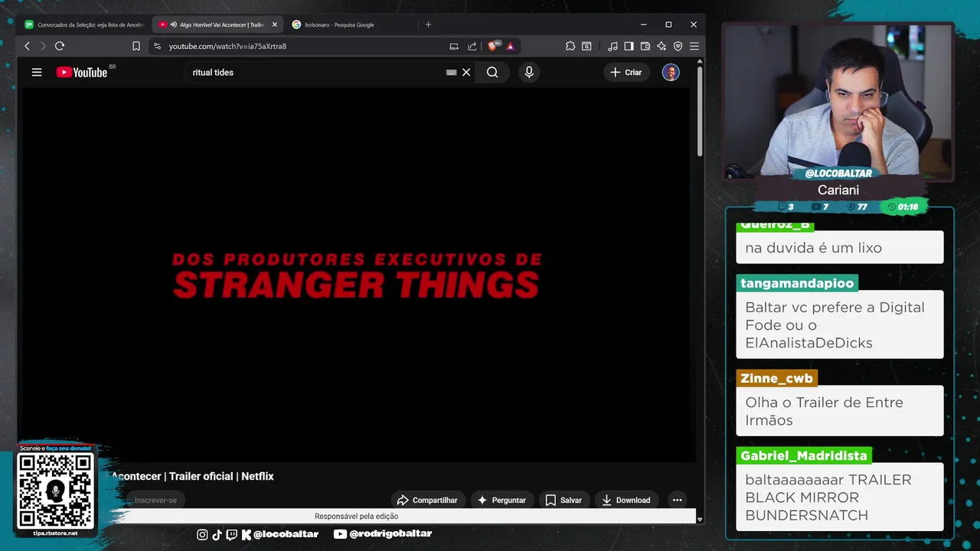Click the page vertical scrollbar thumb
Image resolution: width=980 pixels, height=551 pixels.
tap(700, 111)
